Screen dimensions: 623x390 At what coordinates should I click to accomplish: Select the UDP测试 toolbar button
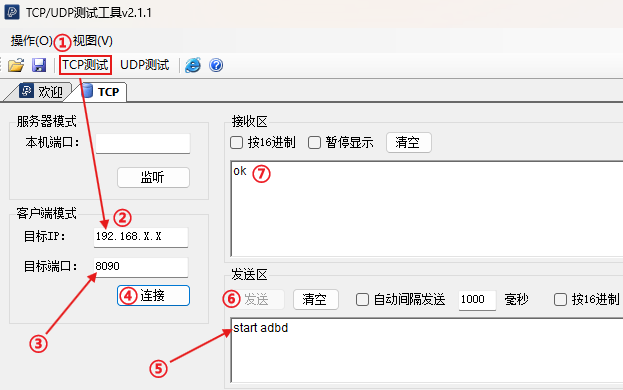(x=145, y=65)
